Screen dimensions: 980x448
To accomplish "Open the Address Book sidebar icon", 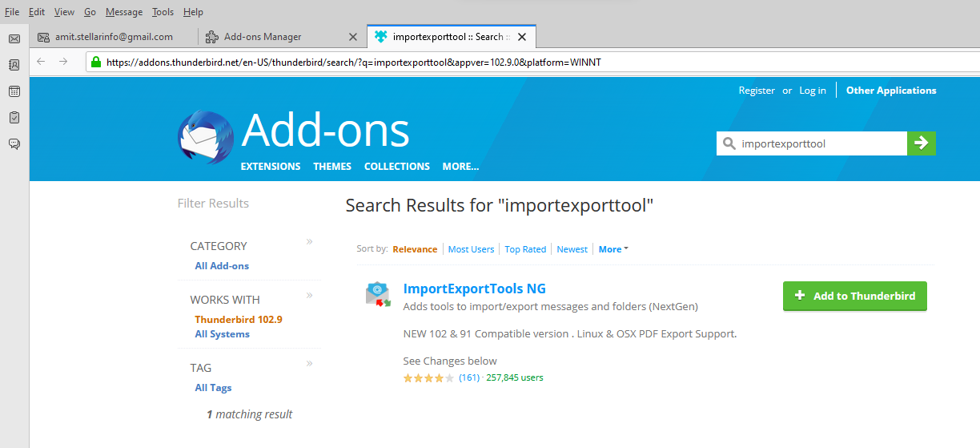I will point(14,65).
